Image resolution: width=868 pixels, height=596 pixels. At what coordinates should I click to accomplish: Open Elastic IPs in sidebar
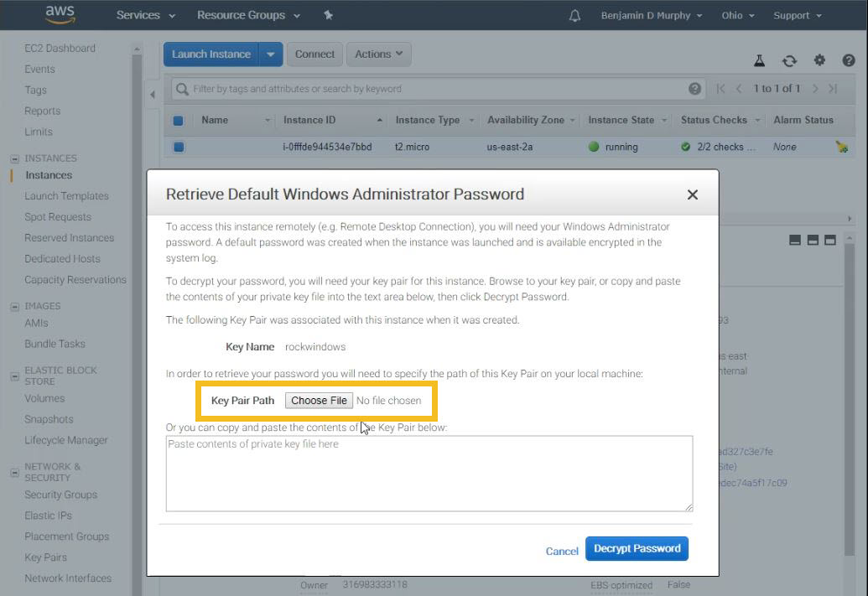tap(48, 516)
